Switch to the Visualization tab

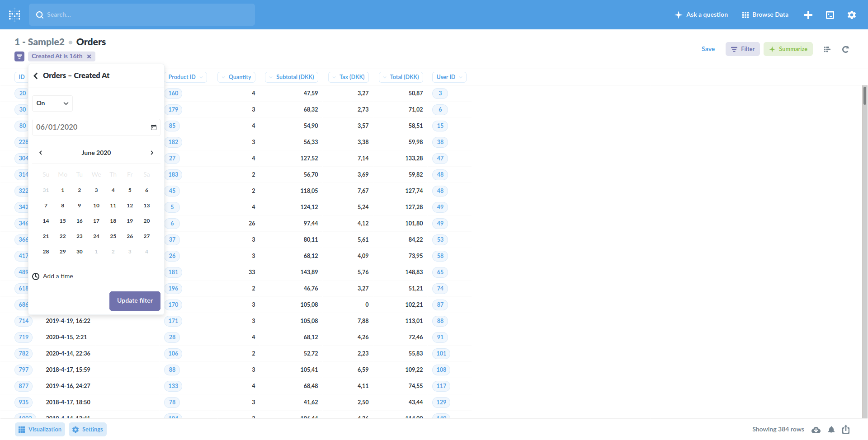coord(39,429)
